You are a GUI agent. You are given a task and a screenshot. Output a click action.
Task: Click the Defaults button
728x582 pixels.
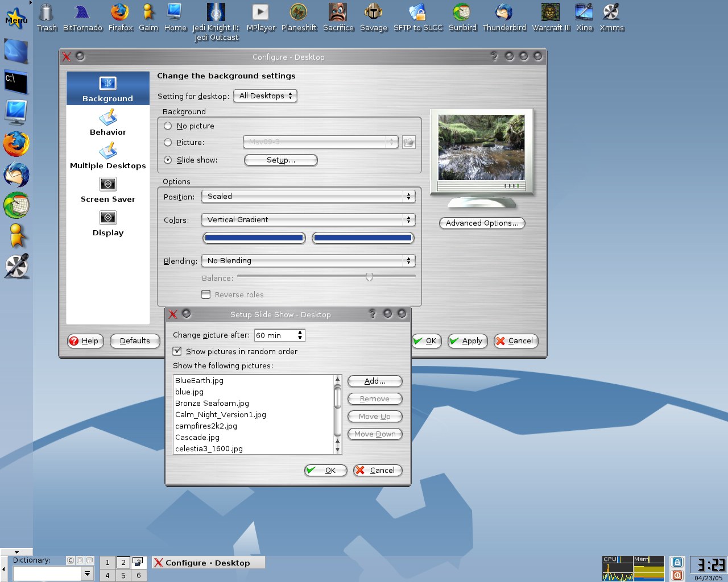[135, 341]
